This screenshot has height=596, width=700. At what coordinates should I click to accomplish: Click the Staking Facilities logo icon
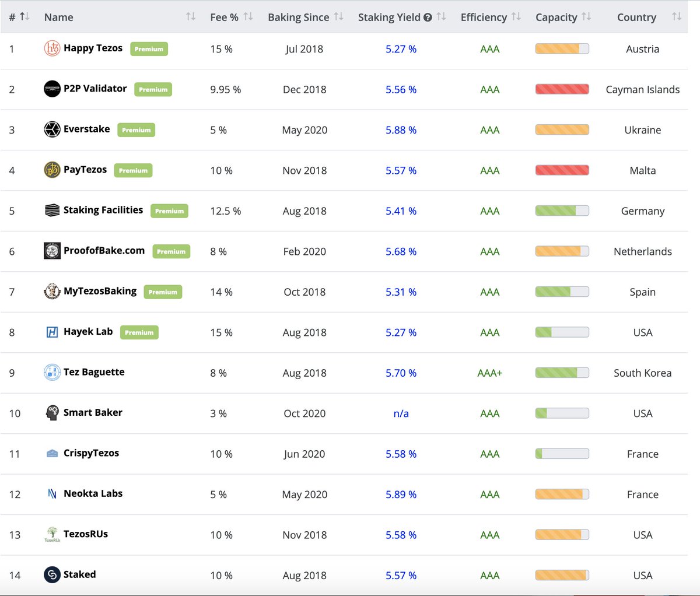point(52,211)
